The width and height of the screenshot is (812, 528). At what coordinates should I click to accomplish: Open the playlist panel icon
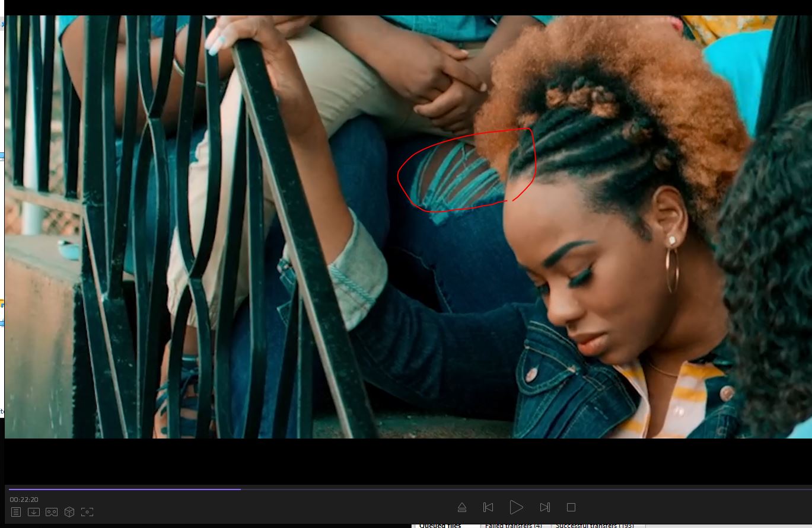coord(16,511)
